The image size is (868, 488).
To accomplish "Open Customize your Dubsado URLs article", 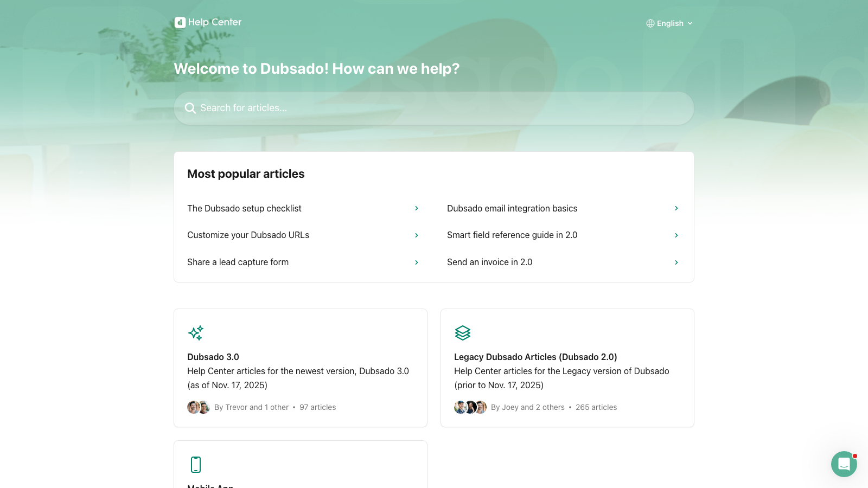I will tap(304, 235).
